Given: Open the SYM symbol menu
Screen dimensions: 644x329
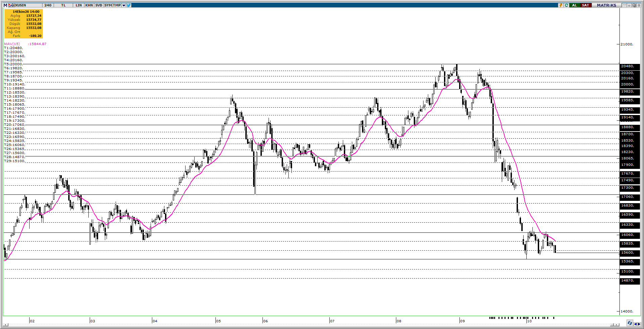Looking at the screenshot, I should tap(108, 5).
